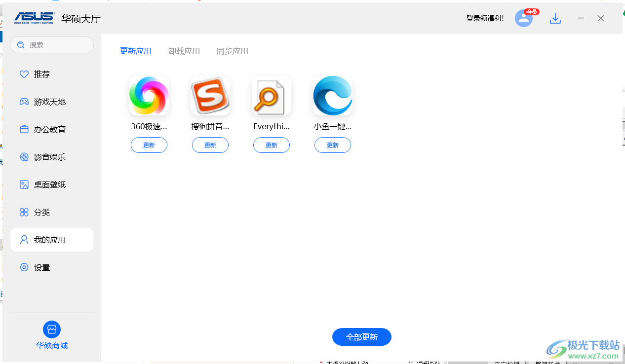This screenshot has height=364, width=625.
Task: Update 360极速 with its 更新 button
Action: [x=149, y=145]
